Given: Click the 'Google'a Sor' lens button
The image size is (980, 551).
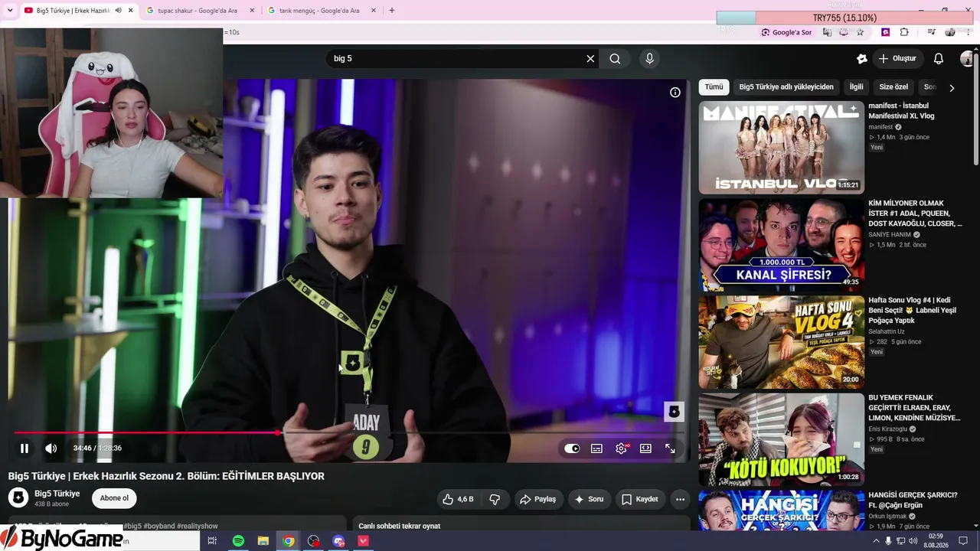Looking at the screenshot, I should 786,32.
